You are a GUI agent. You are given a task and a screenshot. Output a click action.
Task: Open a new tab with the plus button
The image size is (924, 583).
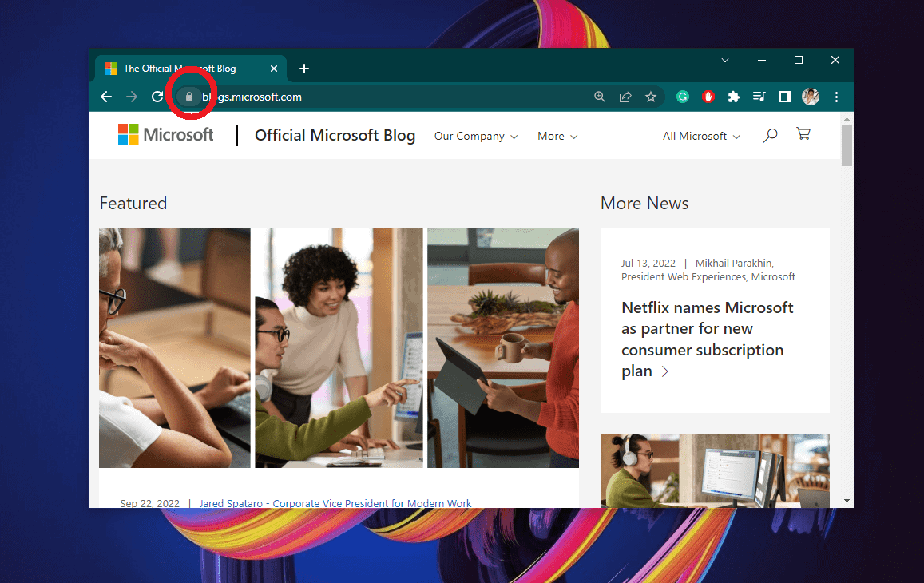click(x=304, y=69)
